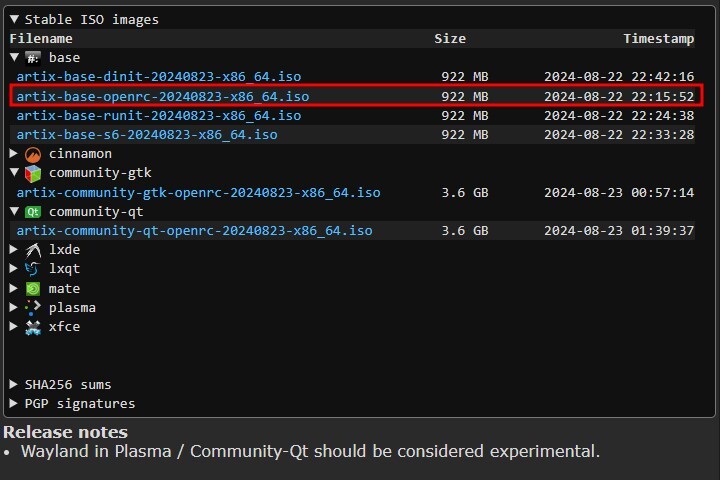Click the plasma desktop icon
The width and height of the screenshot is (720, 480).
(x=33, y=308)
